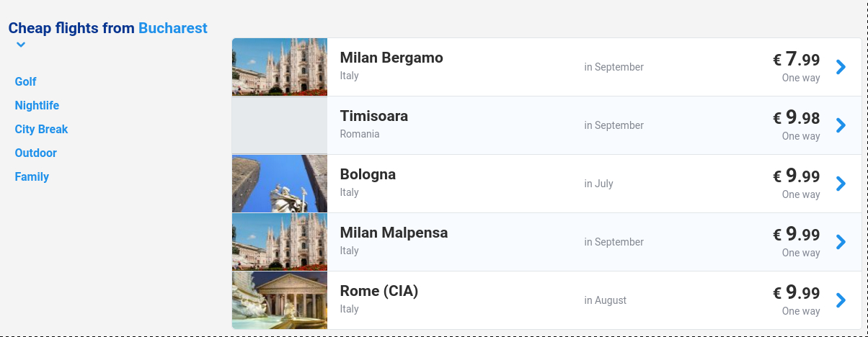Image resolution: width=868 pixels, height=337 pixels.
Task: Click the blank Timisoara image placeholder
Action: point(280,125)
